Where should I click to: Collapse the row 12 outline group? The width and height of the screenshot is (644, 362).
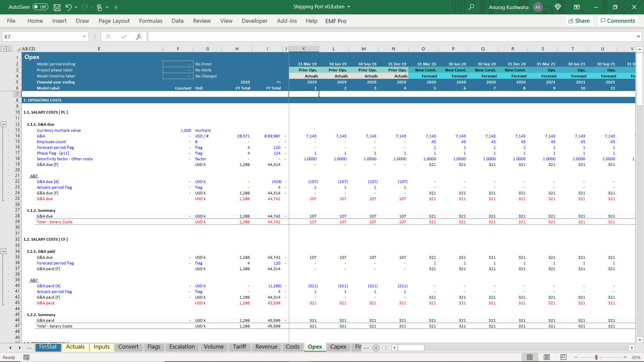pyautogui.click(x=4, y=124)
